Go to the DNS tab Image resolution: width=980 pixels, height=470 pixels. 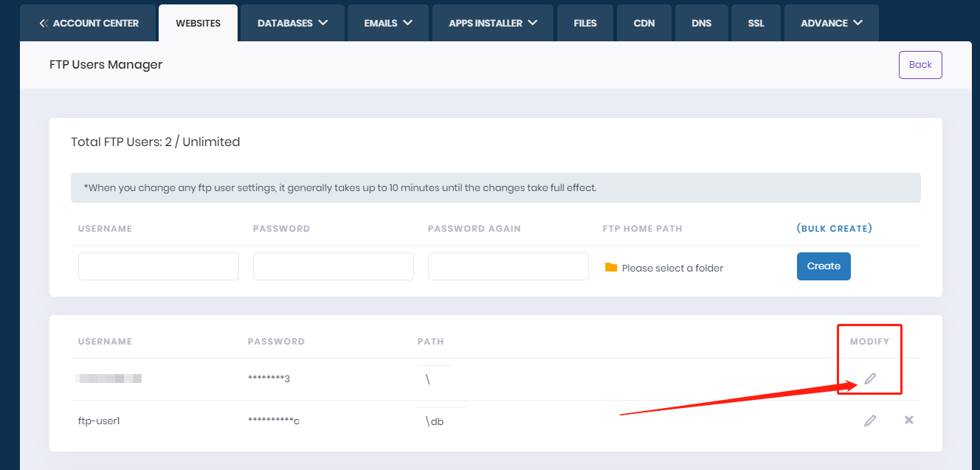701,23
